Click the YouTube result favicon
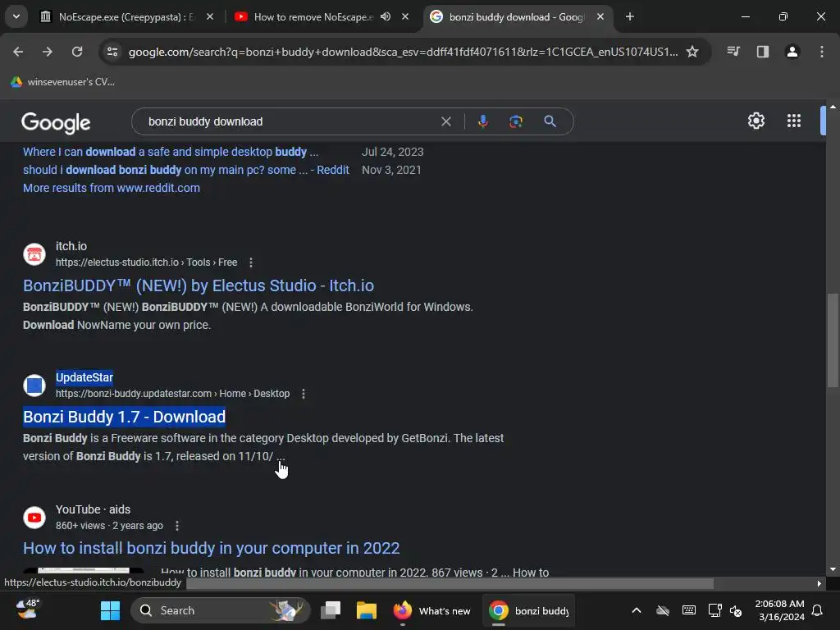840x630 pixels. (x=34, y=518)
